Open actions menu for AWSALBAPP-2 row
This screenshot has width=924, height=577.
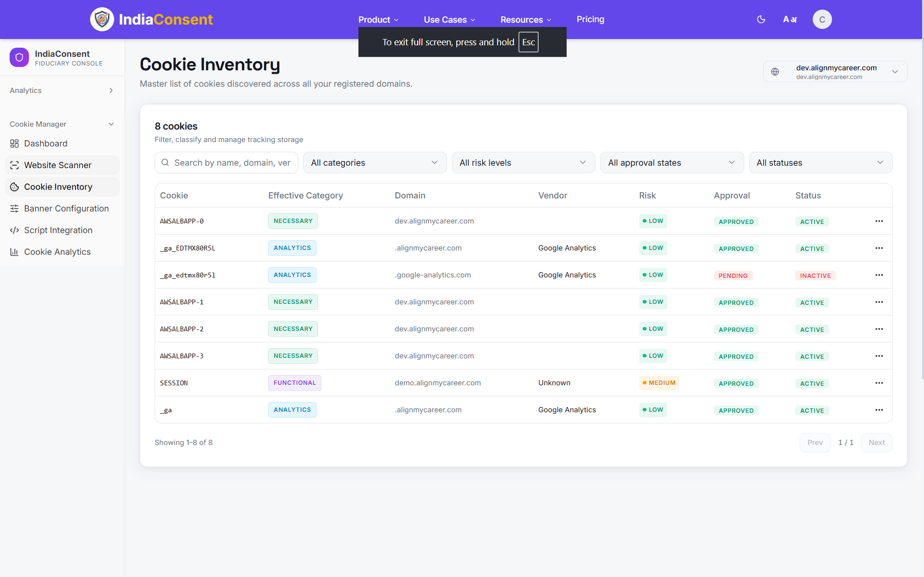(x=879, y=329)
